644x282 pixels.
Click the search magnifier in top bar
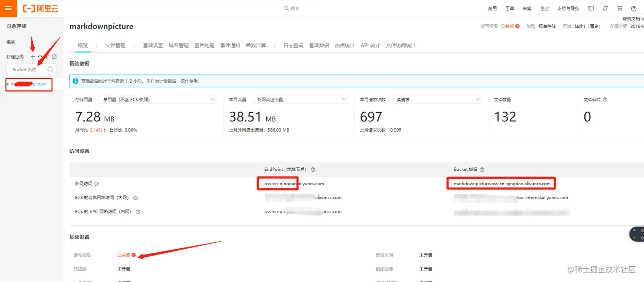pos(287,9)
